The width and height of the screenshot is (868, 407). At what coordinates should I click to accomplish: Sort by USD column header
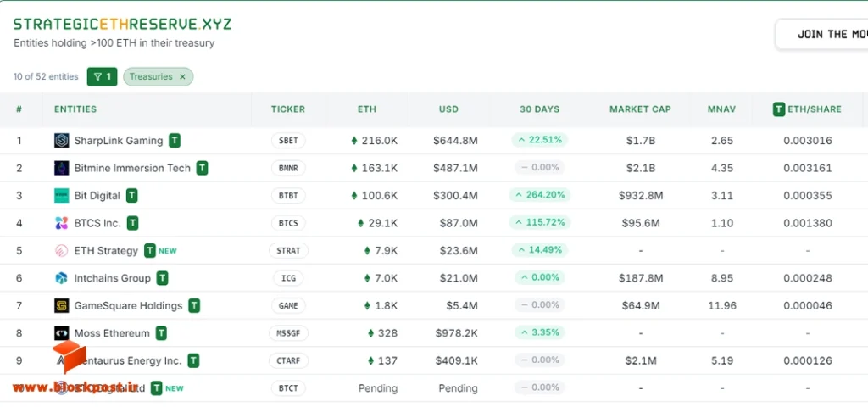(x=448, y=109)
